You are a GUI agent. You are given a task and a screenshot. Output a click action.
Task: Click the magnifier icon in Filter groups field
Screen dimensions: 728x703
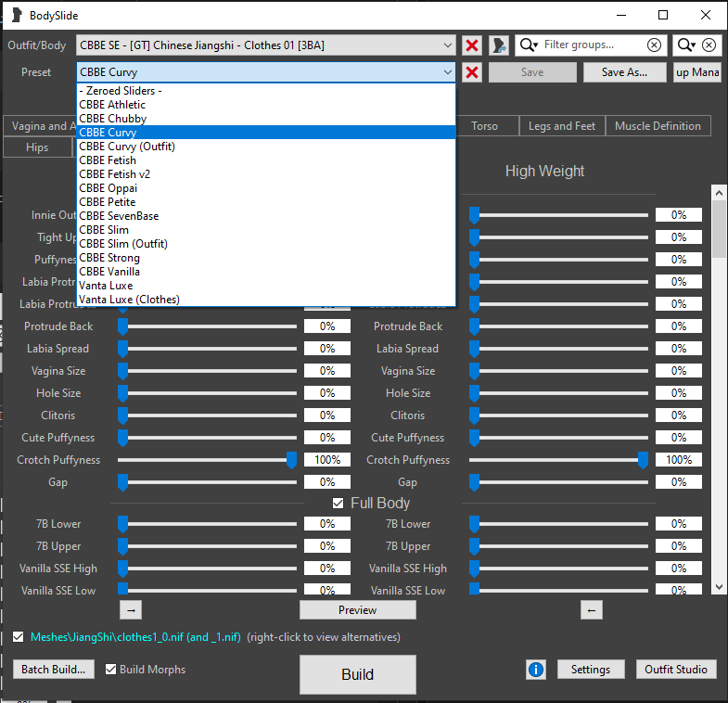click(529, 45)
